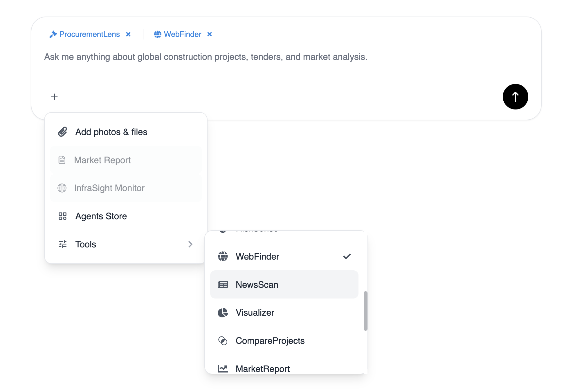The height and width of the screenshot is (392, 573).
Task: Click the WebFinder globe icon in submenu
Action: pos(223,256)
